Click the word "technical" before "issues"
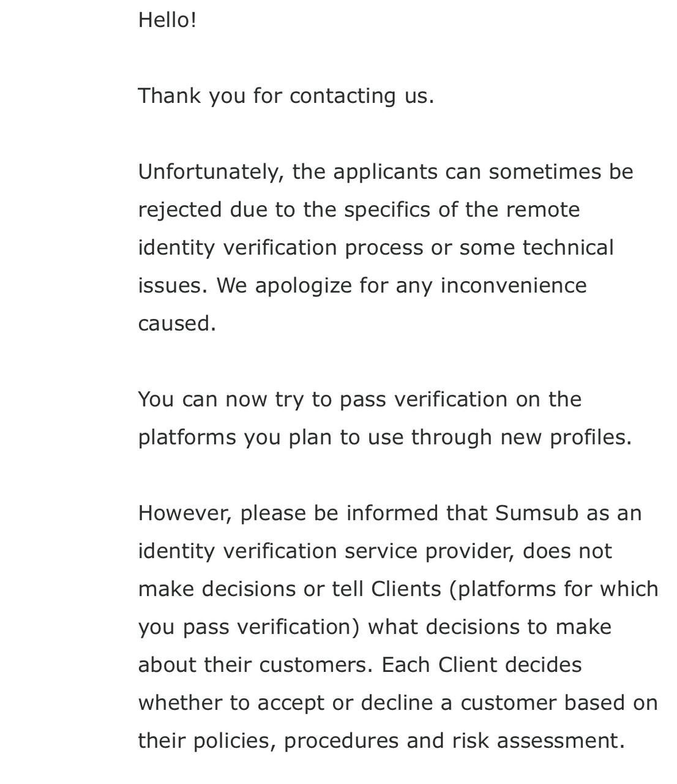Viewport: 677px width, 784px height. point(567,247)
